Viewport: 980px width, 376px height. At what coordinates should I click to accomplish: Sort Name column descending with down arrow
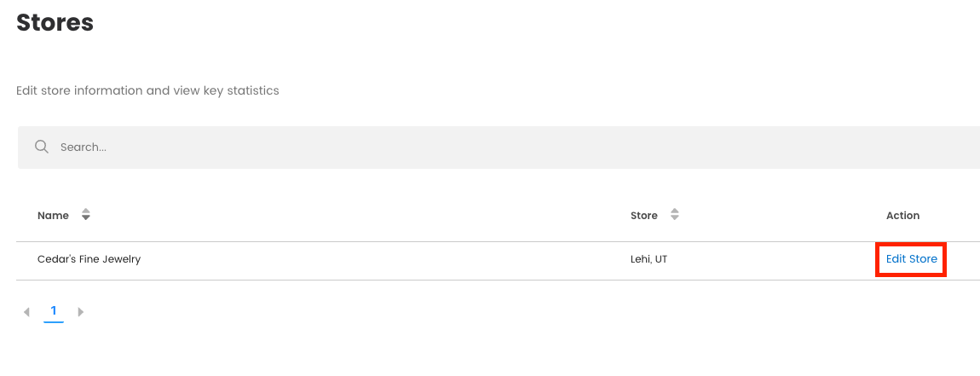click(85, 219)
